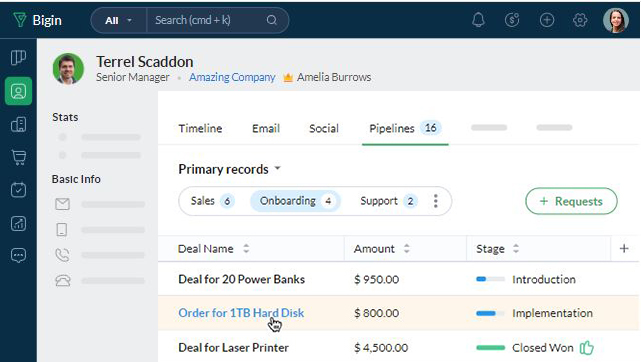641x362 pixels.
Task: Open the settings gear icon
Action: click(x=580, y=20)
